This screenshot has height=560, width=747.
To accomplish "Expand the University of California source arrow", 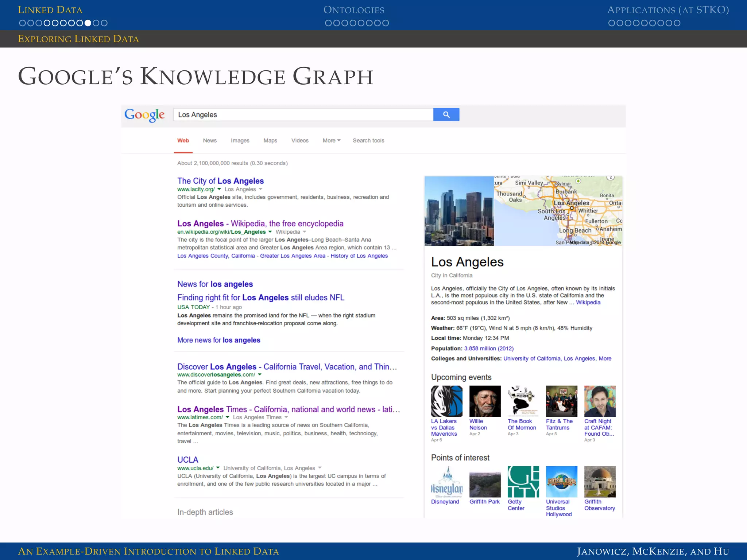I will pos(320,468).
